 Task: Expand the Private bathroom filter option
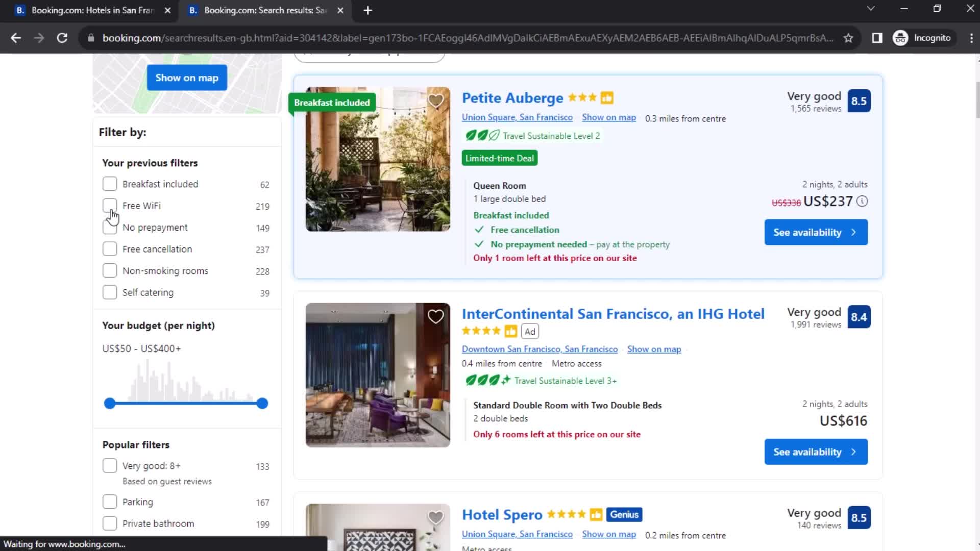[110, 523]
